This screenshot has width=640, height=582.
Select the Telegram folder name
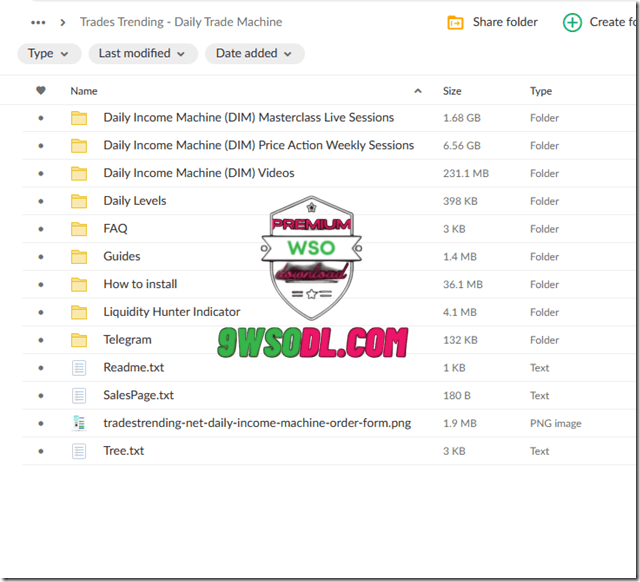pos(127,340)
